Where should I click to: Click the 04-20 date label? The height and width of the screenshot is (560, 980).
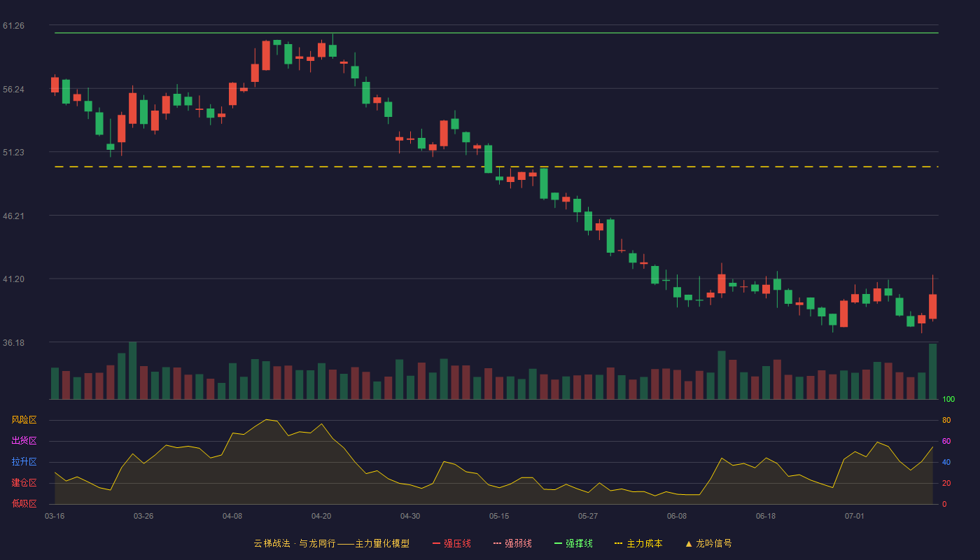[x=321, y=516]
